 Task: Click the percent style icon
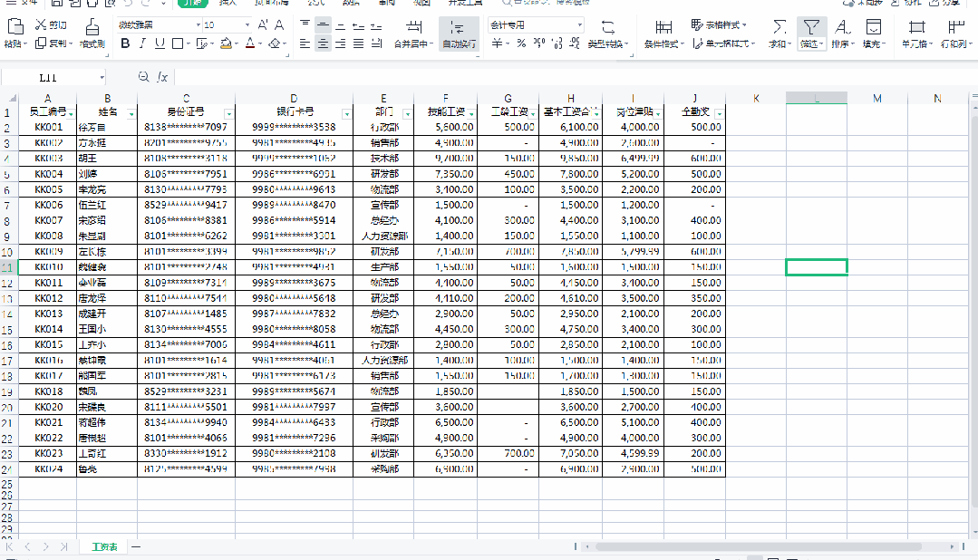521,43
